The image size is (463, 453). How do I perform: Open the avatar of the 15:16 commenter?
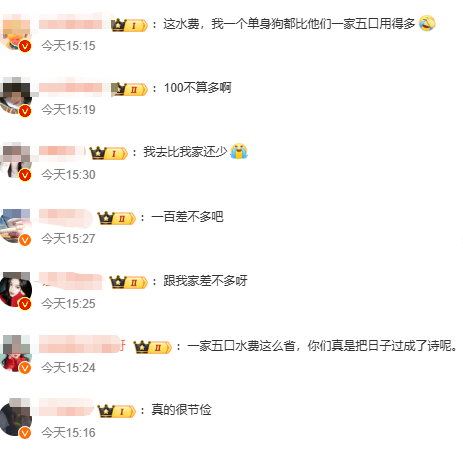coord(16,418)
